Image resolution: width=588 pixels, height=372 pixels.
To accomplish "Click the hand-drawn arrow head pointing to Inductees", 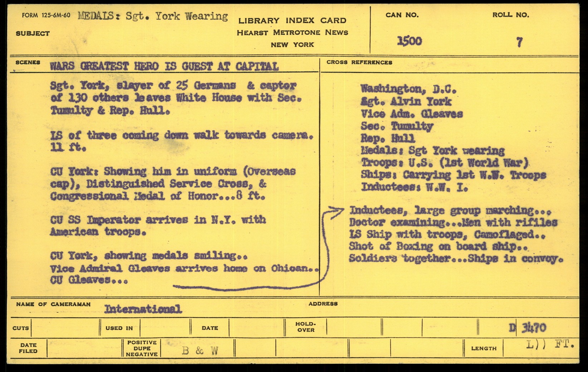I will click(338, 212).
